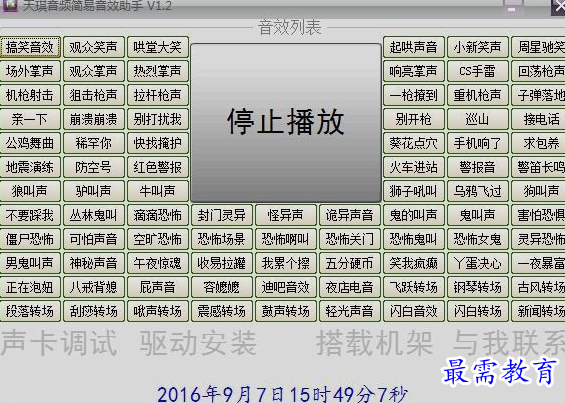Play the 地震演练 sound
The width and height of the screenshot is (565, 403).
tap(30, 167)
